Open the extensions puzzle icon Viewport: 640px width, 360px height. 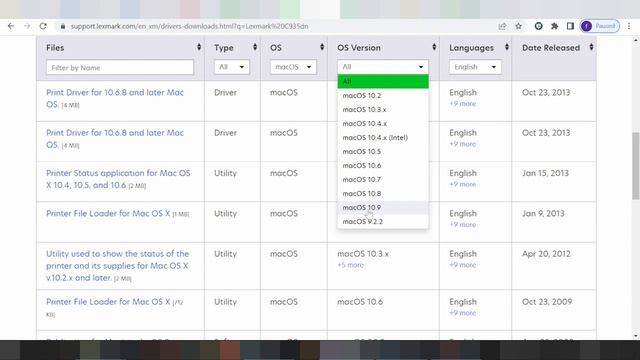coord(554,26)
